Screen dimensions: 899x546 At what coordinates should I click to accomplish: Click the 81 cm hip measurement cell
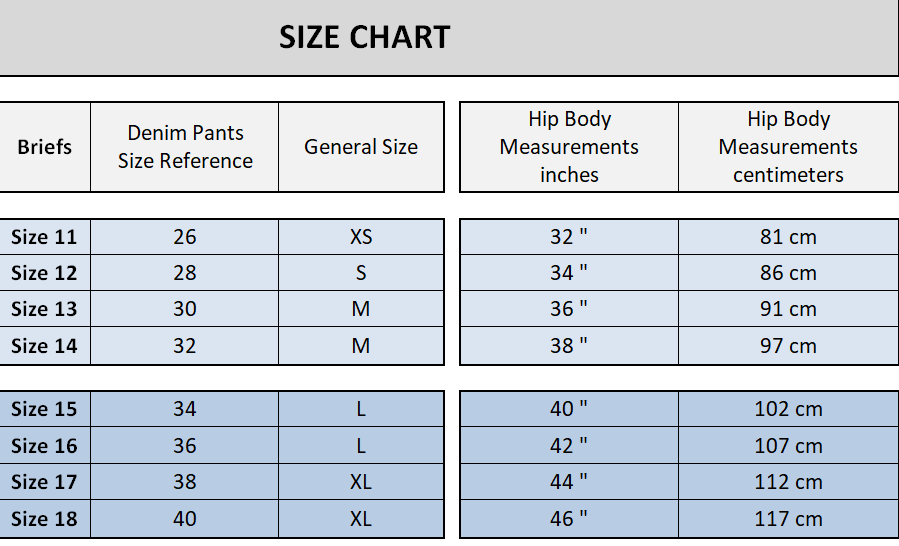[x=788, y=237]
